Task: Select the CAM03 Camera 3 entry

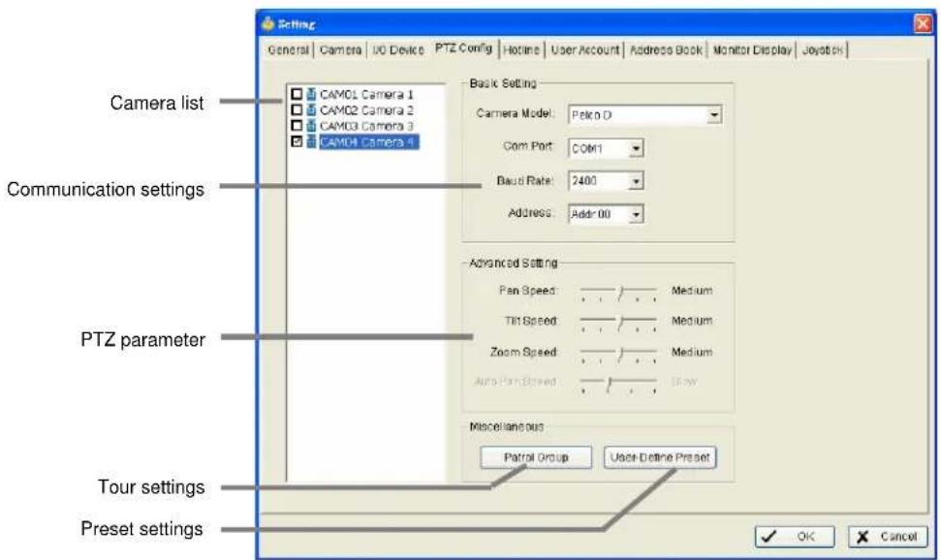Action: (x=366, y=125)
